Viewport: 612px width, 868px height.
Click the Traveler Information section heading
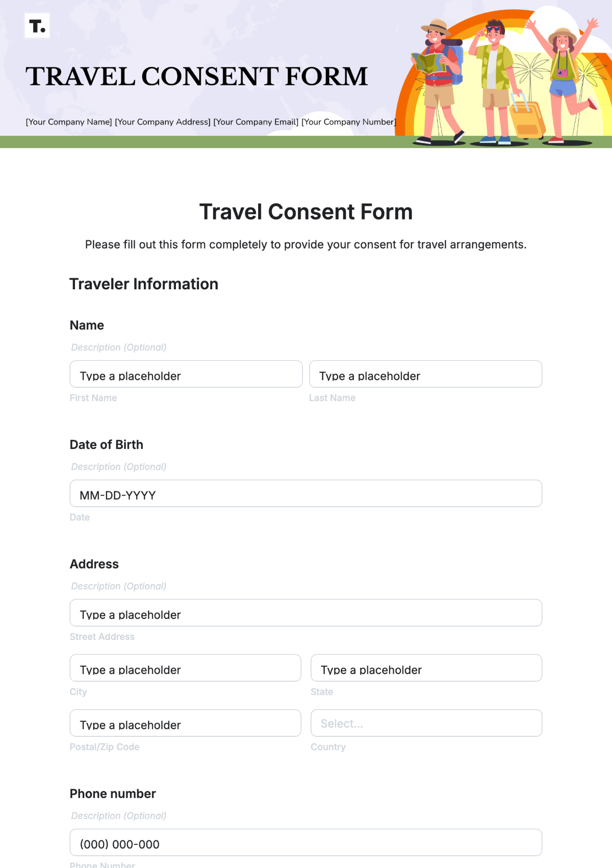coord(144,284)
